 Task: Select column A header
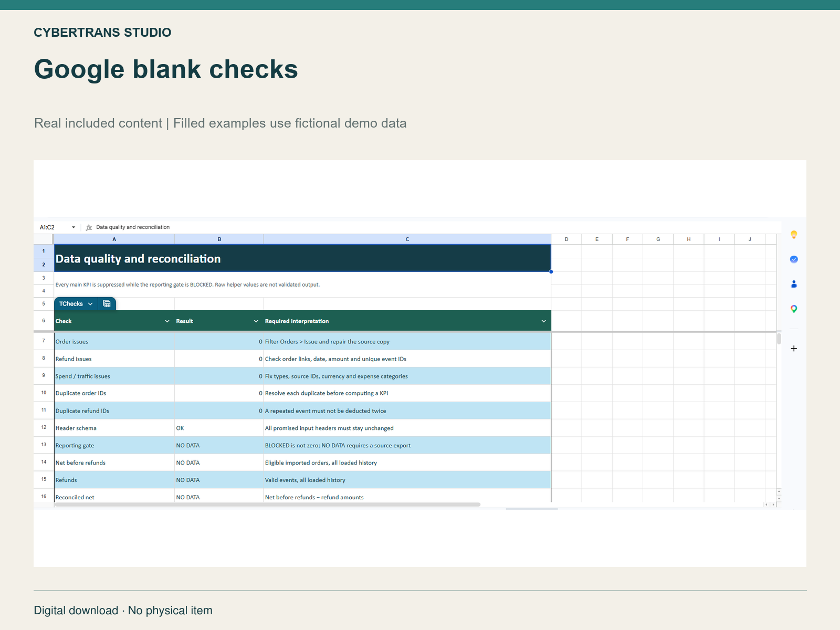point(114,239)
